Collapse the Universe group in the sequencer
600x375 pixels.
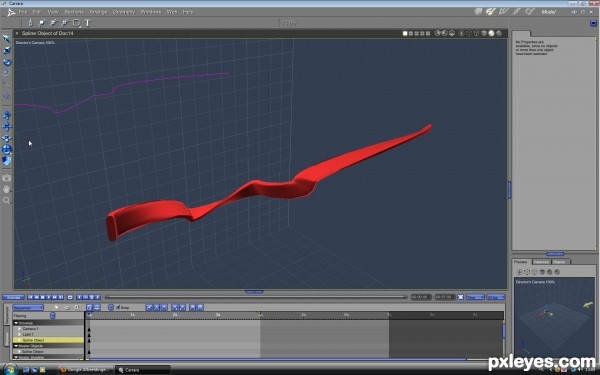coord(16,323)
